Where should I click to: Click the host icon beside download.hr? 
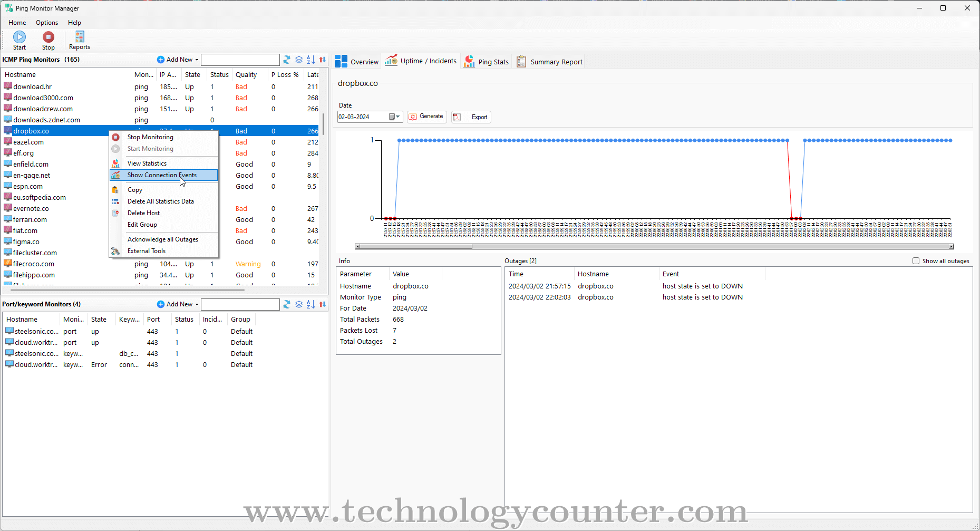[x=8, y=86]
